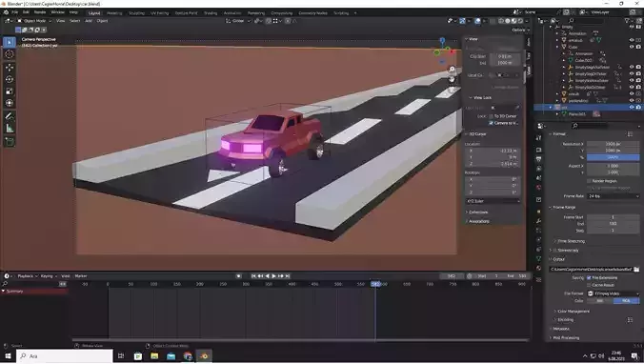
Task: Open the File menu
Action: 15,12
